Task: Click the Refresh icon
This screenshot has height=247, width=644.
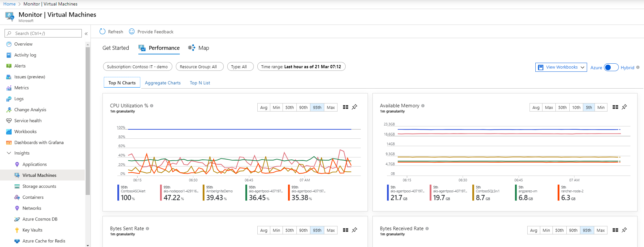Action: (102, 31)
